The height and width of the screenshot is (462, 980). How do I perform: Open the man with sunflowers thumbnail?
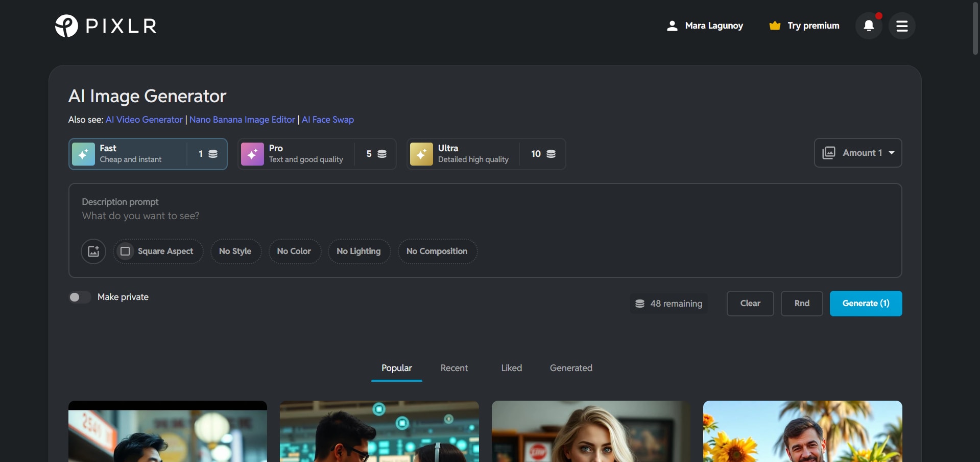click(803, 431)
